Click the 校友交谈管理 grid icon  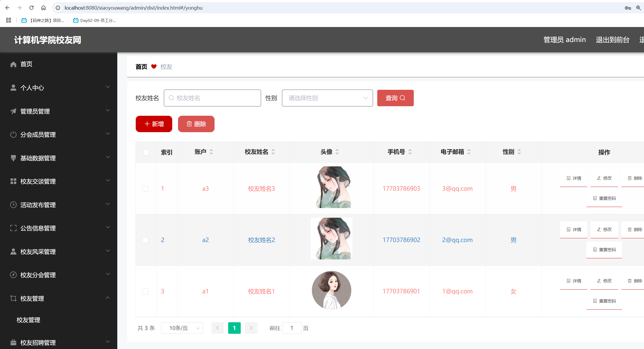[x=13, y=181]
